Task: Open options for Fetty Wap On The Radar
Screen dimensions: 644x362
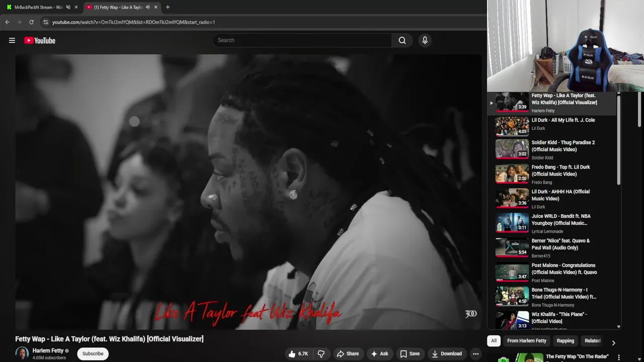Action: [x=619, y=357]
